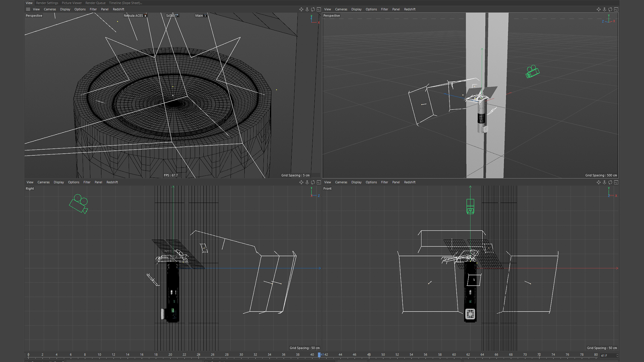The width and height of the screenshot is (644, 362).
Task: Click the hamburger menu icon beside View
Action: click(28, 9)
